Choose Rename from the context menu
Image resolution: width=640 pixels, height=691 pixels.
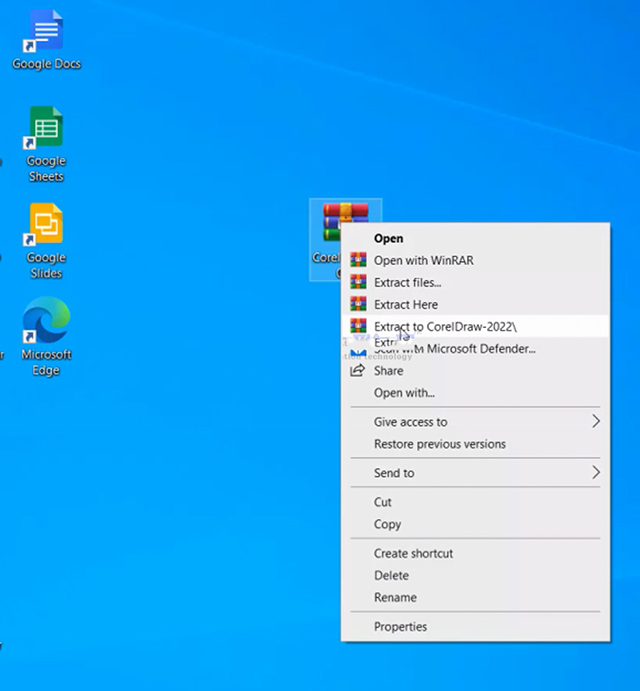(395, 597)
